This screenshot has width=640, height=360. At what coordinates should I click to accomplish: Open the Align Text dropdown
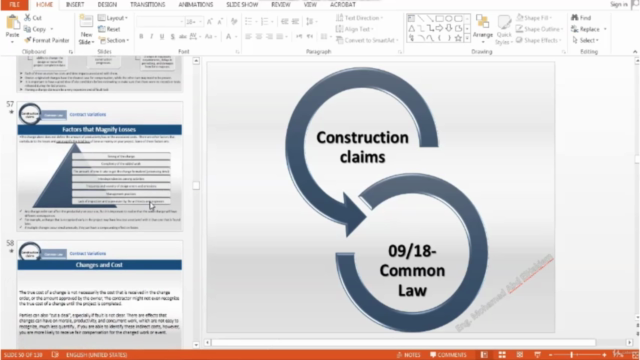click(355, 29)
